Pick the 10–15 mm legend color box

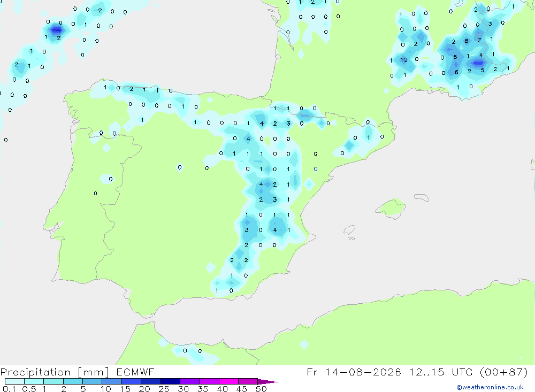(112, 381)
